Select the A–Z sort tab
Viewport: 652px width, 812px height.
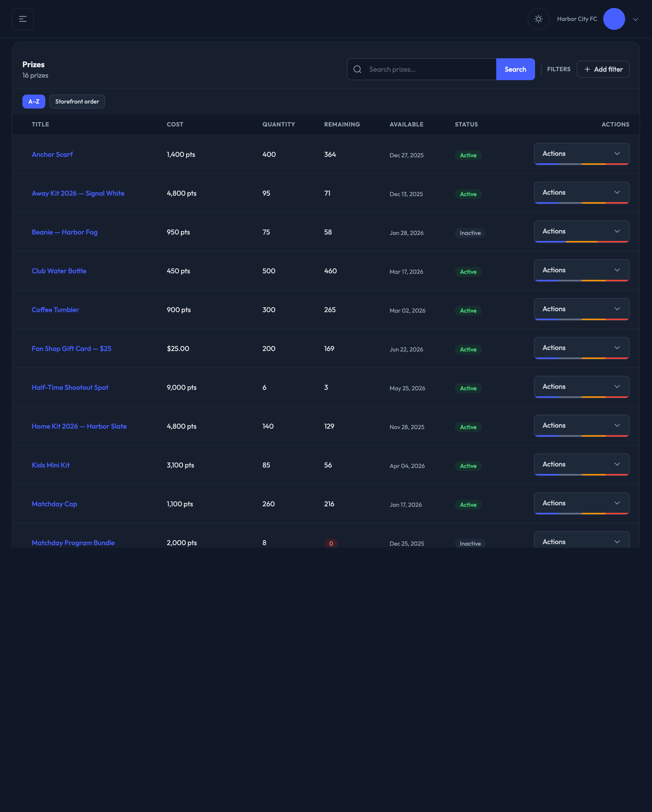[34, 102]
